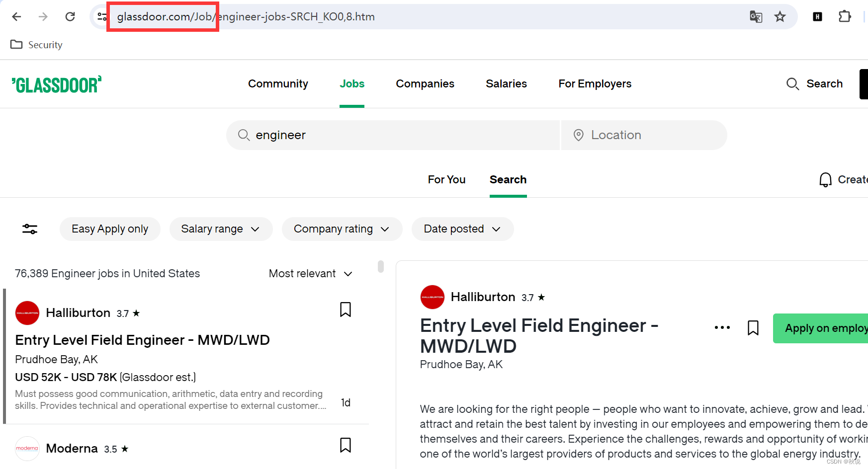This screenshot has width=868, height=469.
Task: Click the Halliburton logo in the job card
Action: [27, 313]
